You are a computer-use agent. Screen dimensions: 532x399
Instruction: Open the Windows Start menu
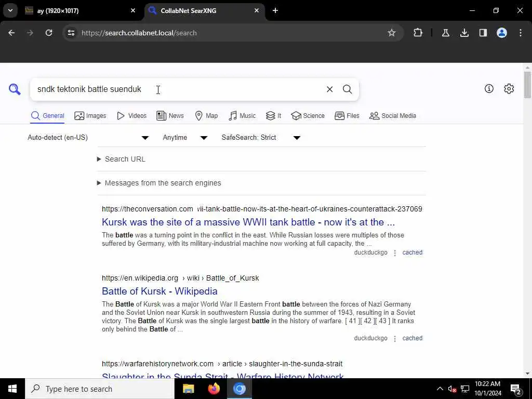click(x=12, y=389)
